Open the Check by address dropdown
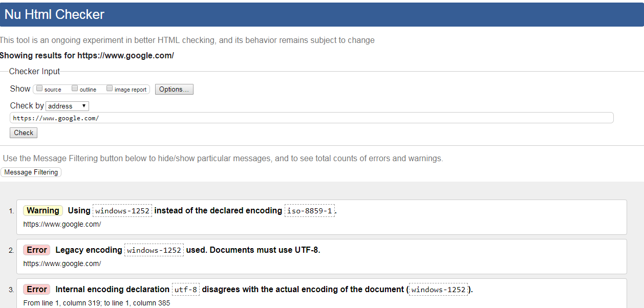 [x=68, y=106]
